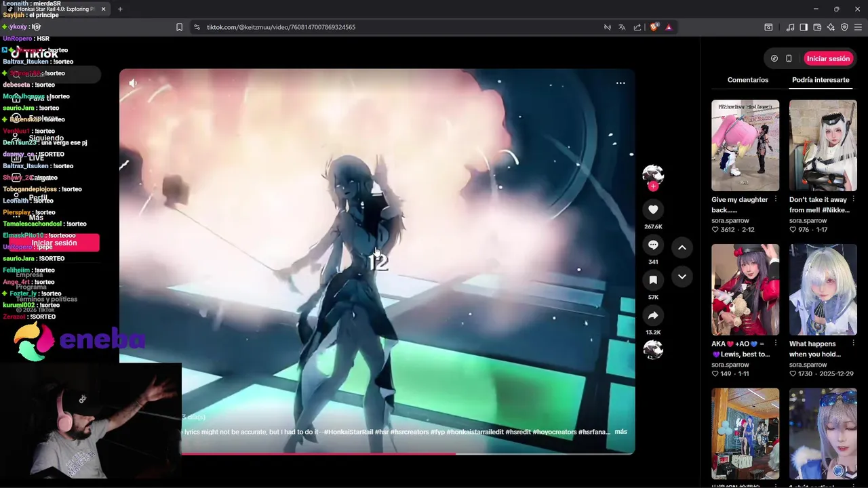Open Brave Shields lion icon
Image resolution: width=868 pixels, height=488 pixels.
pos(654,27)
